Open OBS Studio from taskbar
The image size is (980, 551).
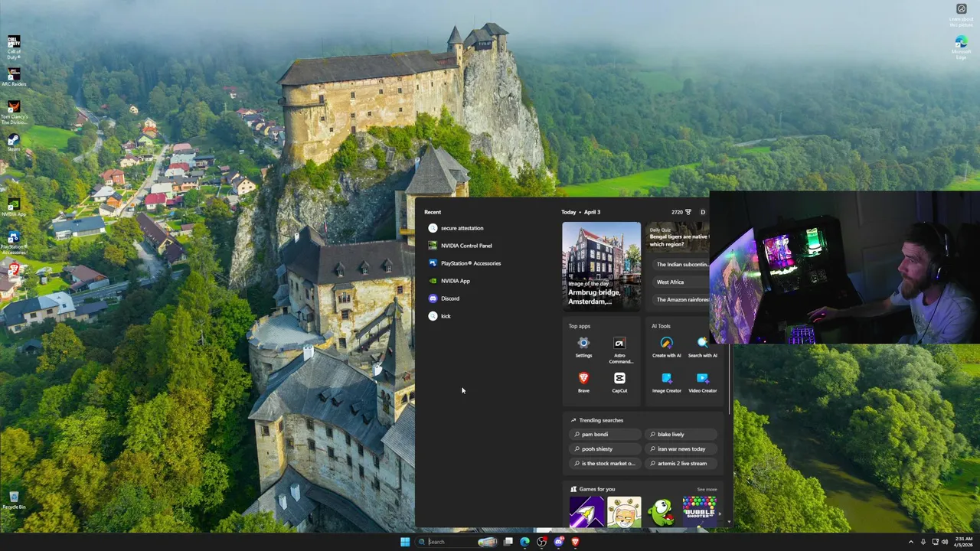(x=541, y=542)
